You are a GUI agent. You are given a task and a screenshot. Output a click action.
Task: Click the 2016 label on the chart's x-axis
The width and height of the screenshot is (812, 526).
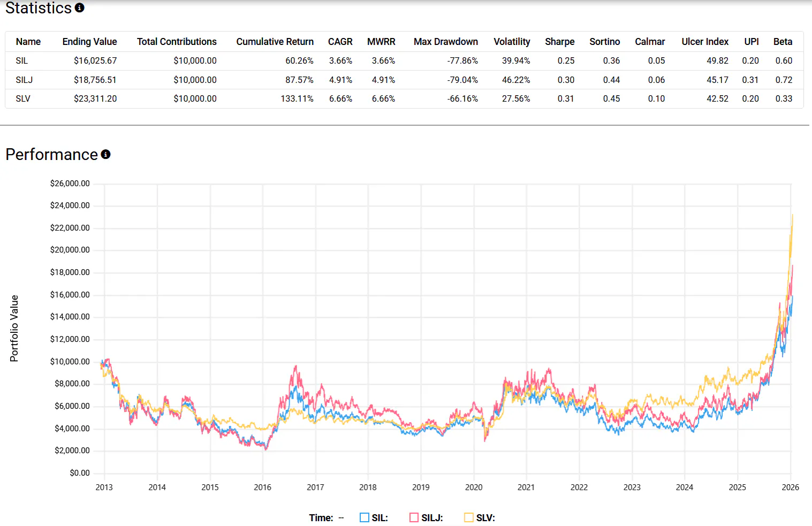(263, 487)
